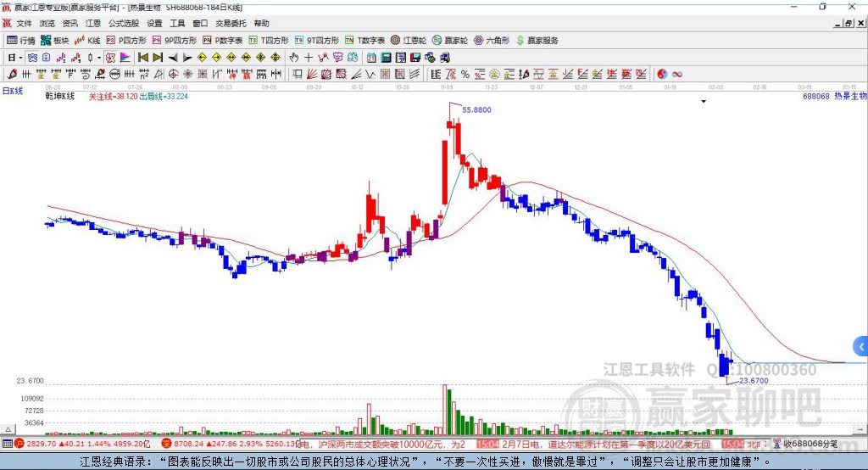
Task: Open the 公式选股 menu
Action: click(x=124, y=23)
